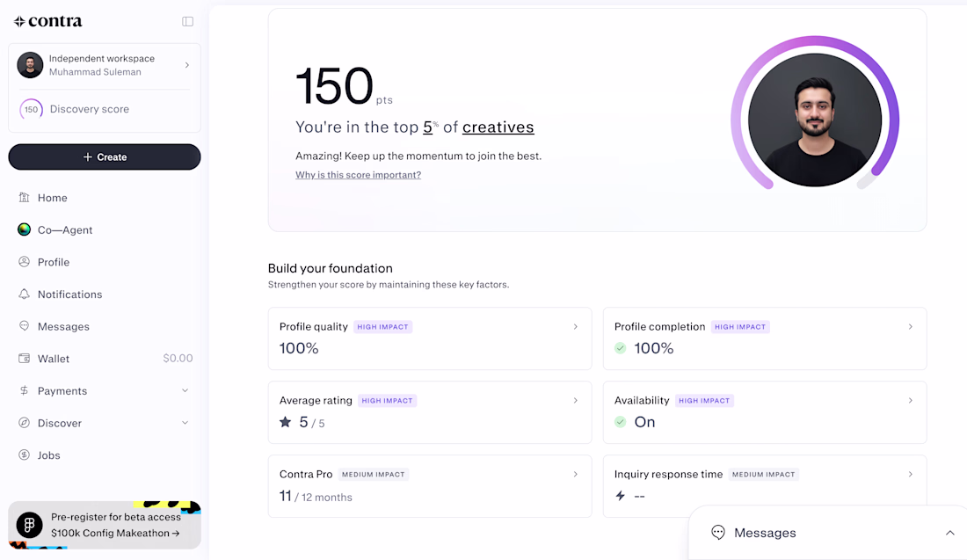
Task: Open Inquiry response time card chevron
Action: coord(910,474)
